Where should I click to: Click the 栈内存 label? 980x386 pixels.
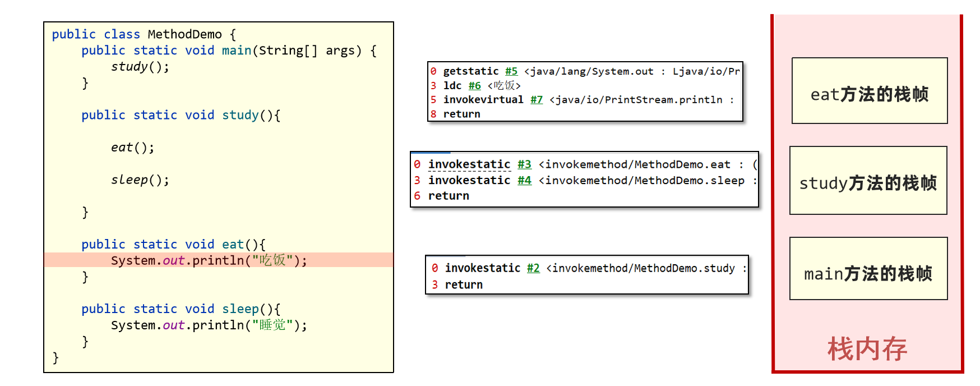867,349
